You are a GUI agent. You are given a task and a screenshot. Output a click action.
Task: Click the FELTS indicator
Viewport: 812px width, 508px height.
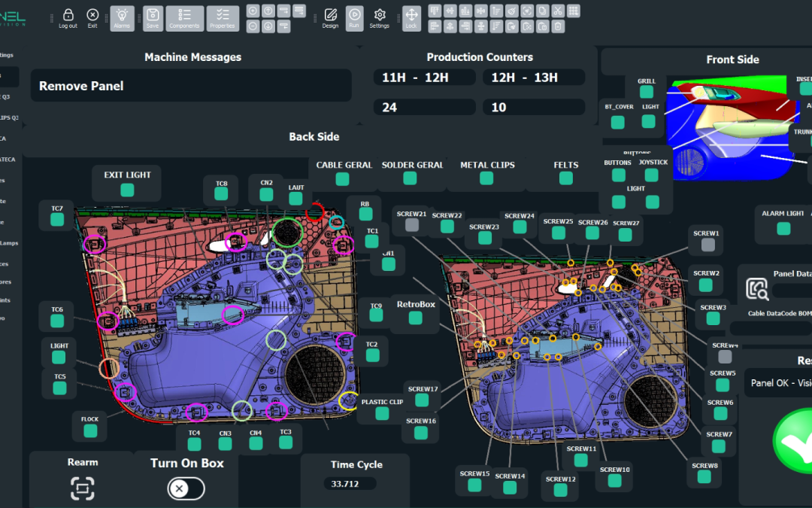566,178
